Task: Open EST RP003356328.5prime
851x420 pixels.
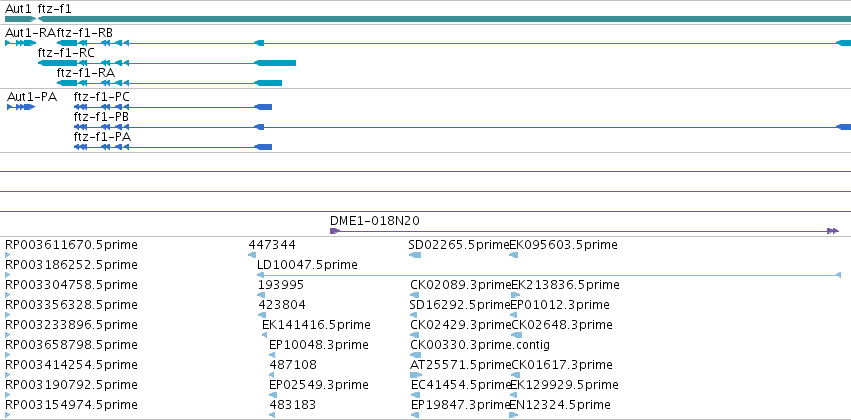Action: pos(71,304)
